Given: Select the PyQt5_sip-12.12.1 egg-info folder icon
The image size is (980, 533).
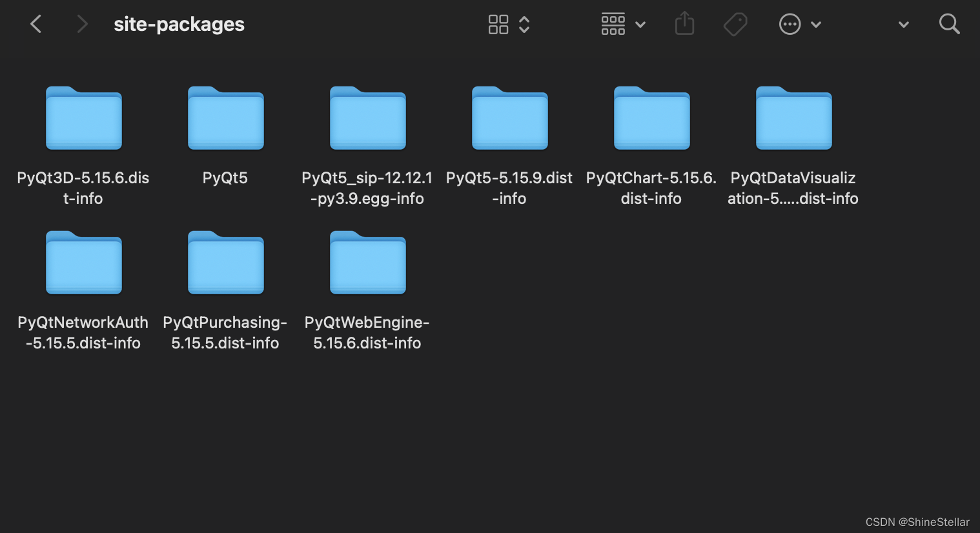Looking at the screenshot, I should [x=368, y=118].
